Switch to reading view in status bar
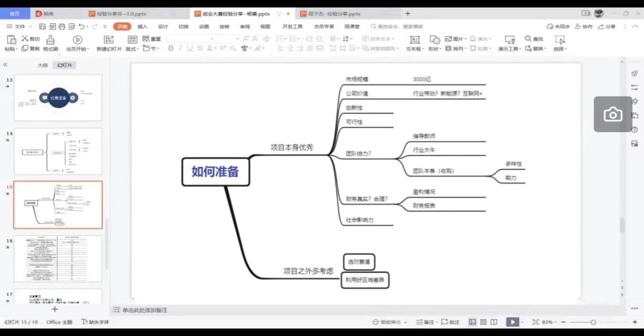 click(494, 322)
